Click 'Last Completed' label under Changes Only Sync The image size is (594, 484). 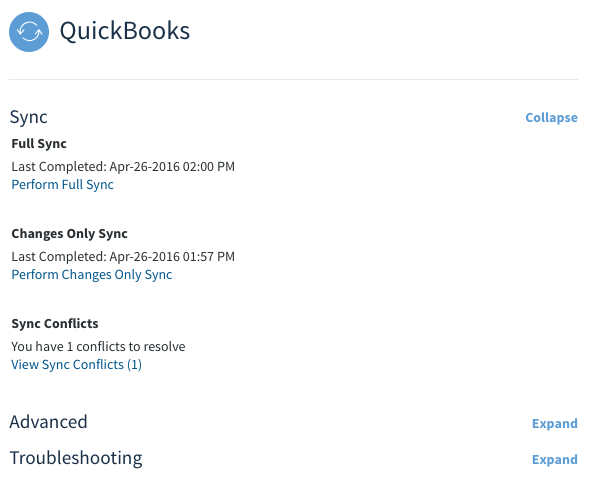[59, 257]
